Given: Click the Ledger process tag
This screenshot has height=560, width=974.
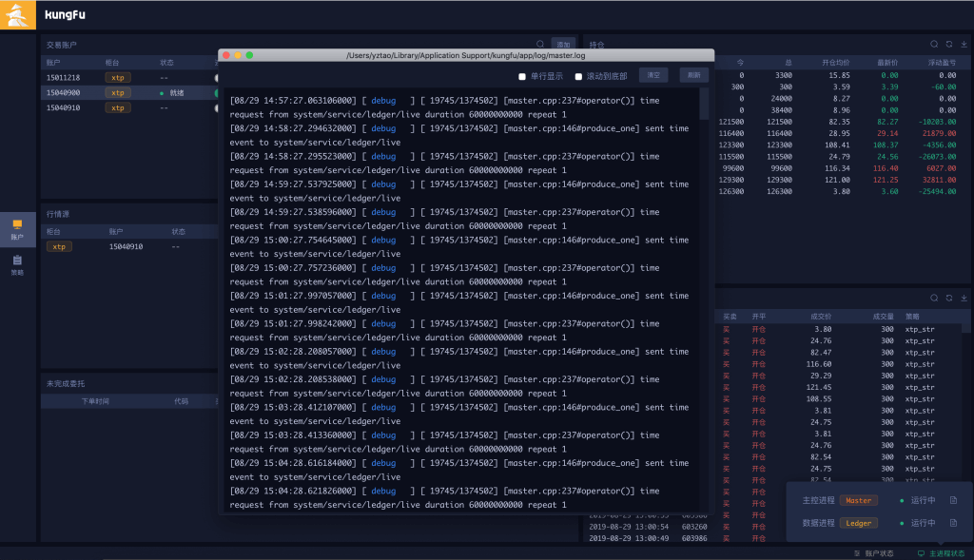Looking at the screenshot, I should pos(859,523).
